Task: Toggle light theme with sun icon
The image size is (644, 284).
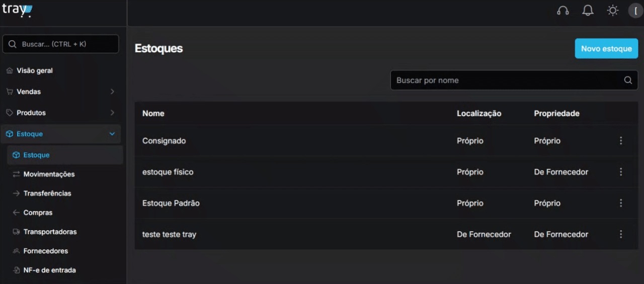Action: pos(612,11)
